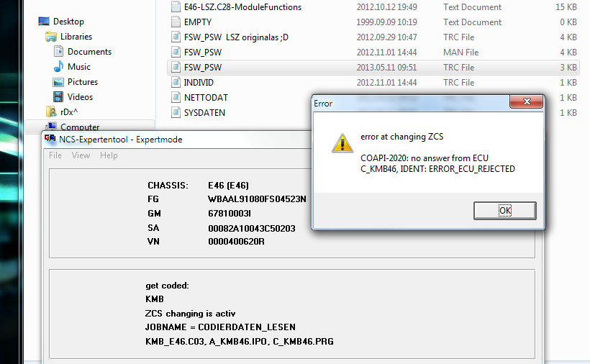Select the Music library icon
Image resolution: width=590 pixels, height=364 pixels.
[59, 67]
